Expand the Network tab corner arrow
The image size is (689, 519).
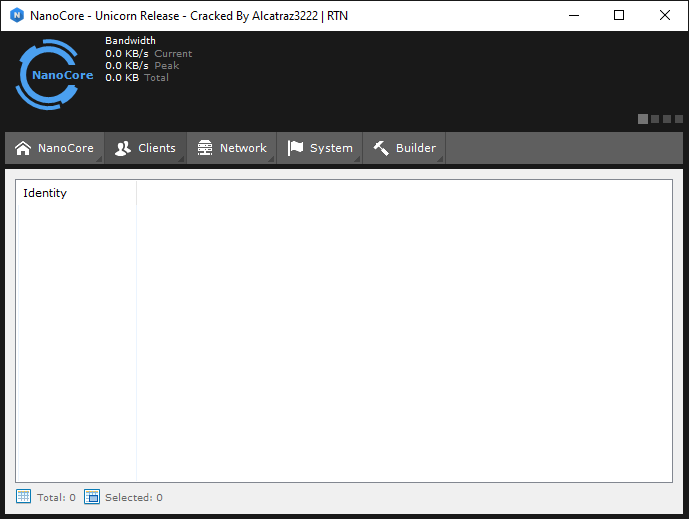click(270, 158)
